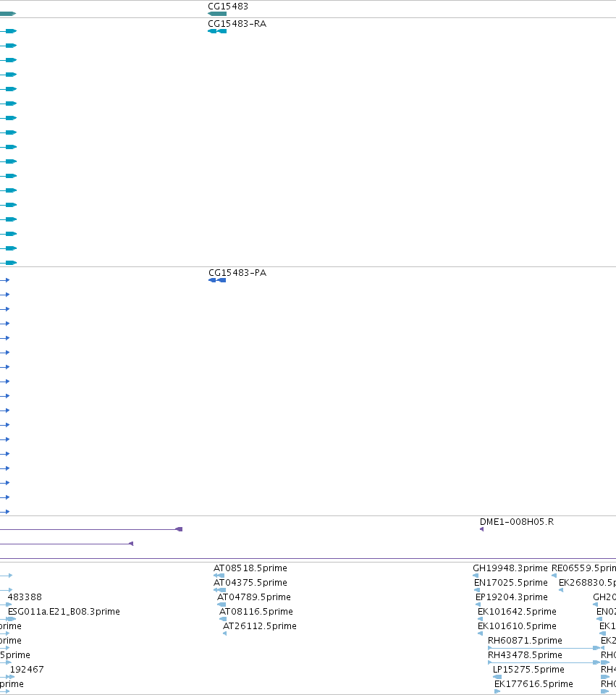Screen dimensions: 616x695
Task: Select the AT08518.5prime EST glyph
Action: click(x=219, y=576)
